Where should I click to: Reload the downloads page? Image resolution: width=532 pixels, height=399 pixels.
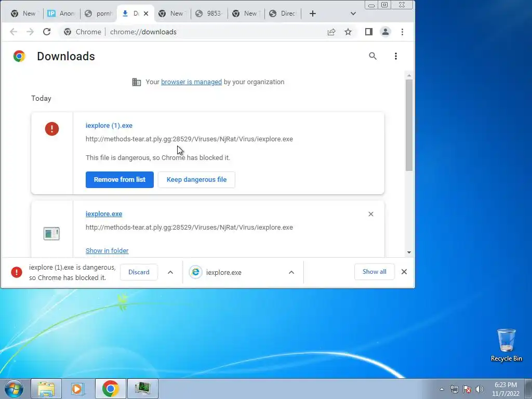click(47, 32)
